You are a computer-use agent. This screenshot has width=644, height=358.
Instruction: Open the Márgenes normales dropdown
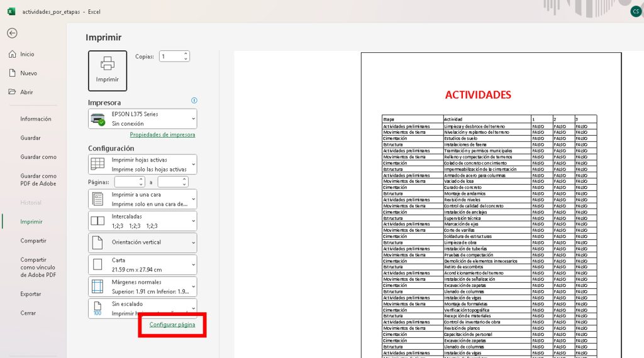click(x=142, y=286)
